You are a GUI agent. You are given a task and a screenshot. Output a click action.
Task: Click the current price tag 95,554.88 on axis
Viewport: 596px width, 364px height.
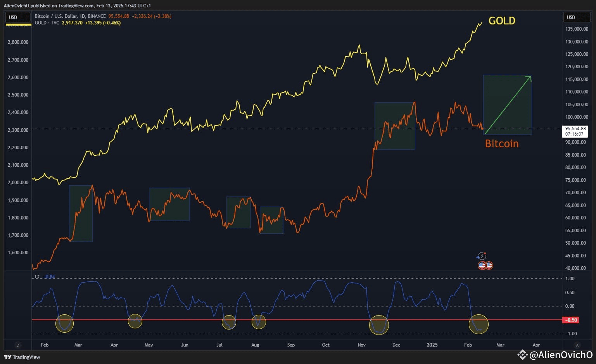[x=575, y=131]
